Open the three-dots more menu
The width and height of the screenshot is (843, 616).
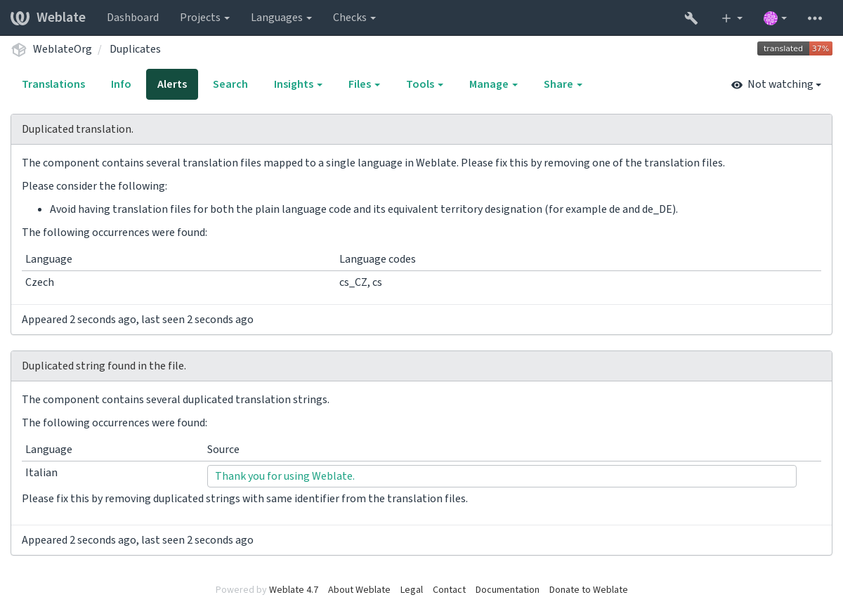click(x=815, y=18)
